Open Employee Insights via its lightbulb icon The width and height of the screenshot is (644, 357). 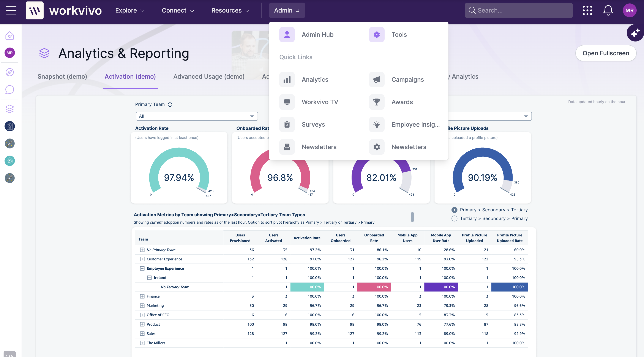(377, 124)
